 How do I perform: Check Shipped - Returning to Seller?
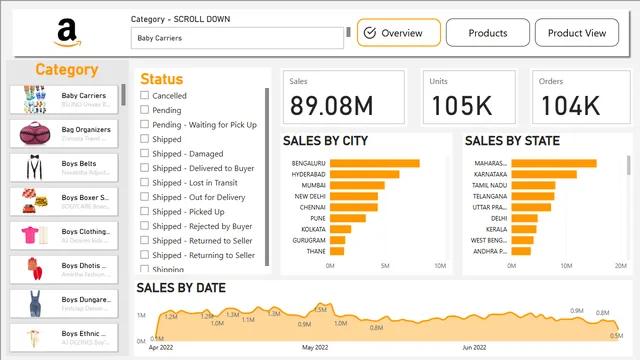pyautogui.click(x=144, y=255)
